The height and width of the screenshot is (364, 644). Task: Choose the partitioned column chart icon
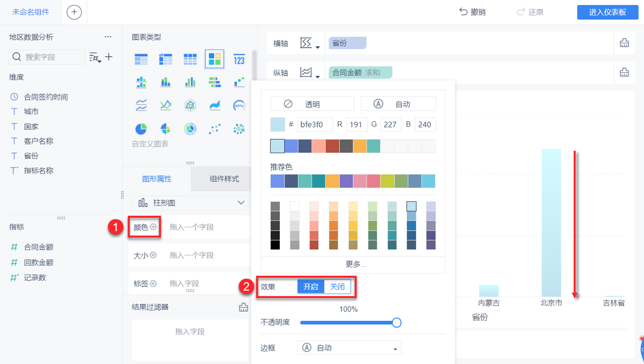click(x=141, y=82)
